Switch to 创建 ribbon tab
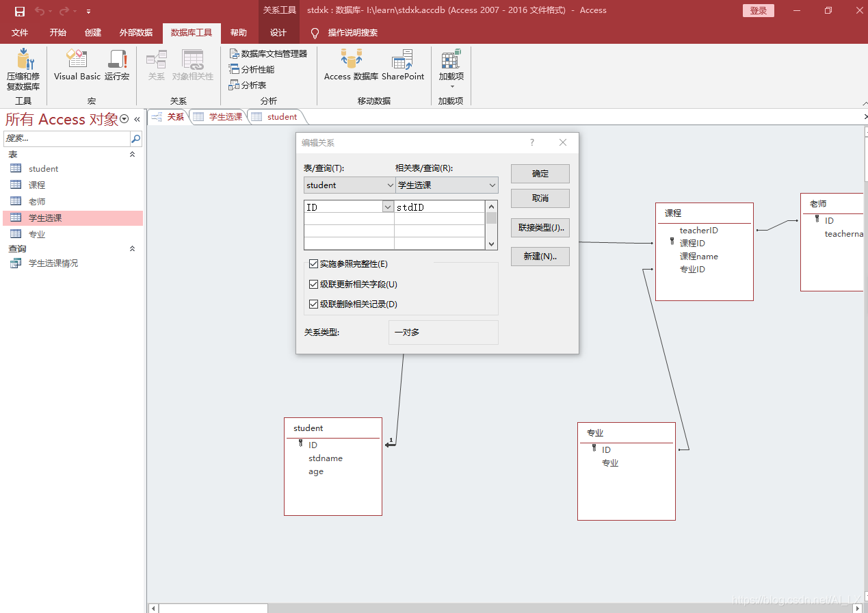 click(x=93, y=33)
